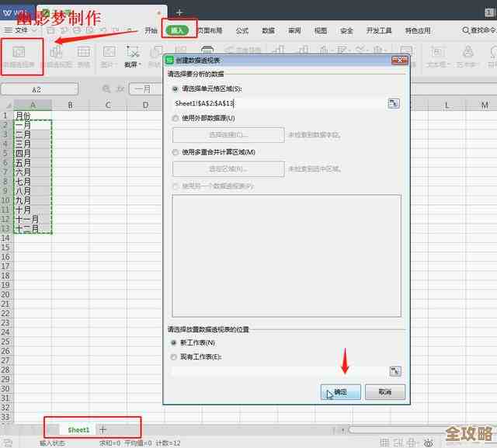This screenshot has width=497, height=448.
Task: Click the normal view icon in status bar
Action: 384,443
